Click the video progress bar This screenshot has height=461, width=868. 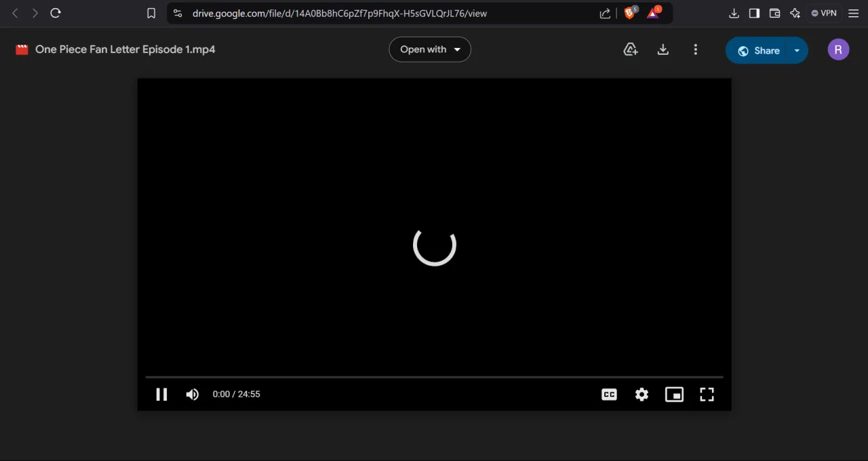point(434,377)
